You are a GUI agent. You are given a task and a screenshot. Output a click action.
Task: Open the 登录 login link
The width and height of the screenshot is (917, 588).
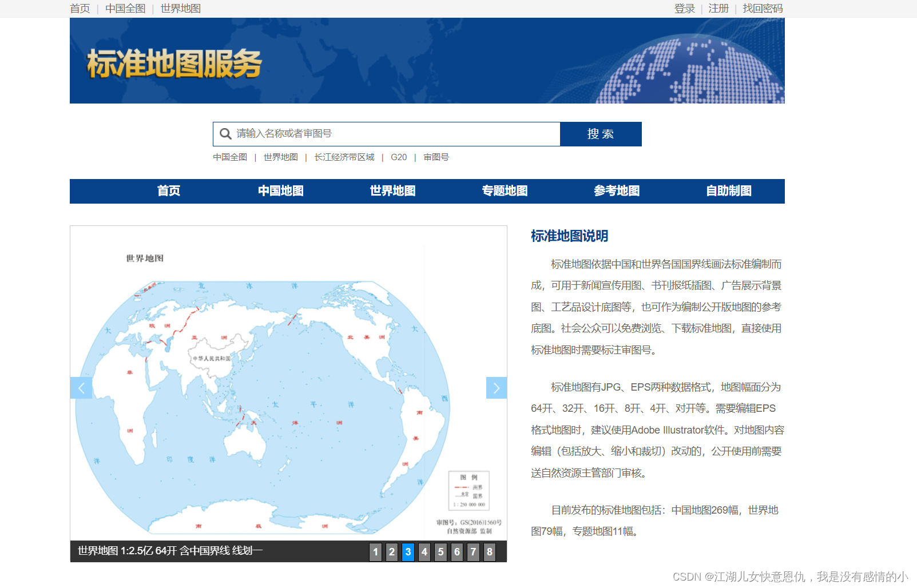(684, 9)
